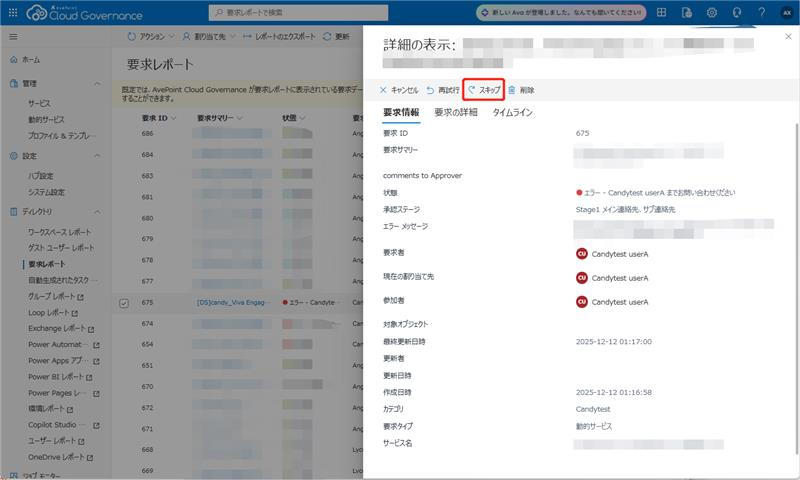Click the support headset icon

737,12
